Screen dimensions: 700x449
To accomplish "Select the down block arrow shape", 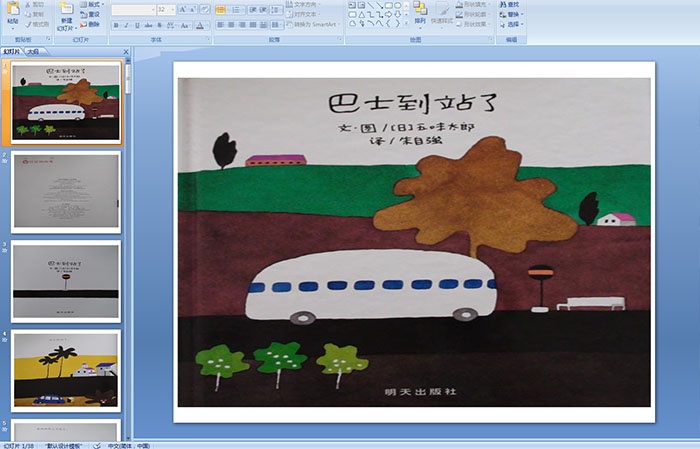I will click(397, 15).
